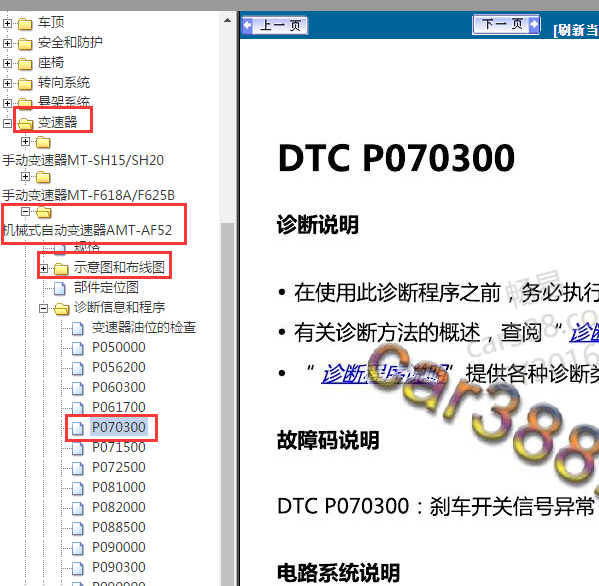This screenshot has height=586, width=599.
Task: Select the 座椅 tree label
Action: [x=51, y=62]
